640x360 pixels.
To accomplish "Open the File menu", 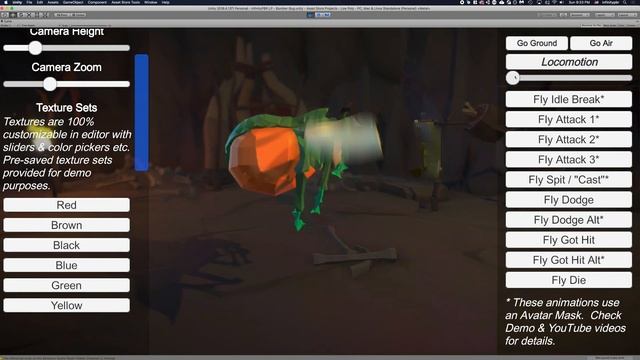I will pos(29,2).
